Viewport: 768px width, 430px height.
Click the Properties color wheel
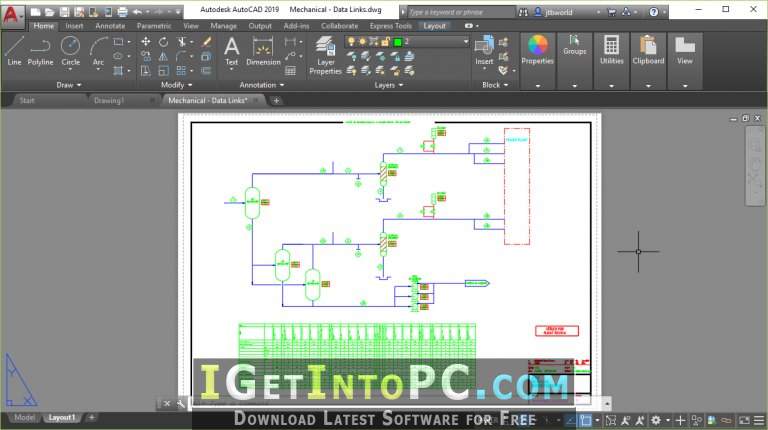pos(537,45)
